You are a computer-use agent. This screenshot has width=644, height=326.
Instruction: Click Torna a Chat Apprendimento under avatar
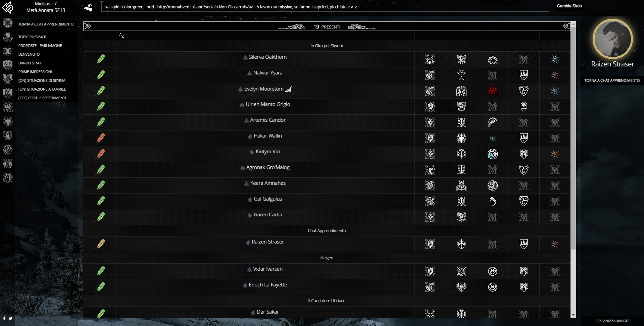coord(612,80)
